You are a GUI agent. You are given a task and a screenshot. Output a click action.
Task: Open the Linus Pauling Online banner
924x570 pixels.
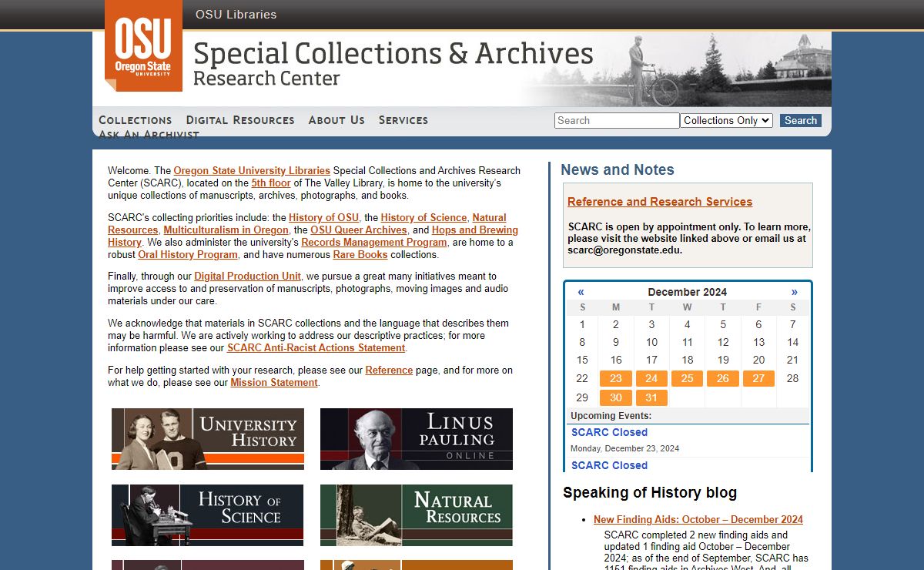click(417, 439)
